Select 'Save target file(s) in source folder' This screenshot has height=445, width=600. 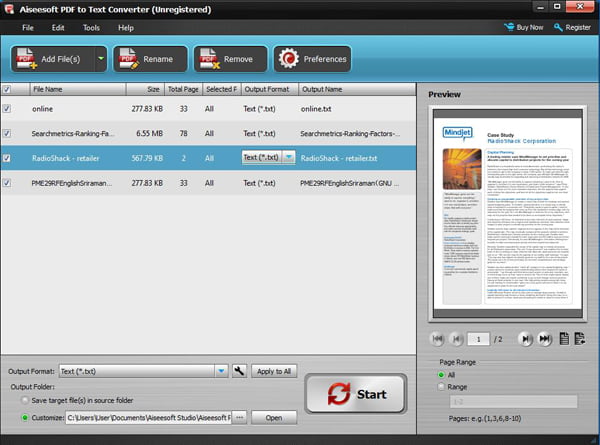[25, 400]
